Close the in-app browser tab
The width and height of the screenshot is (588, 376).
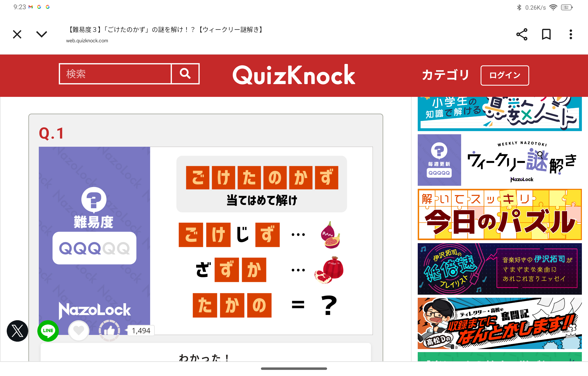click(x=17, y=34)
